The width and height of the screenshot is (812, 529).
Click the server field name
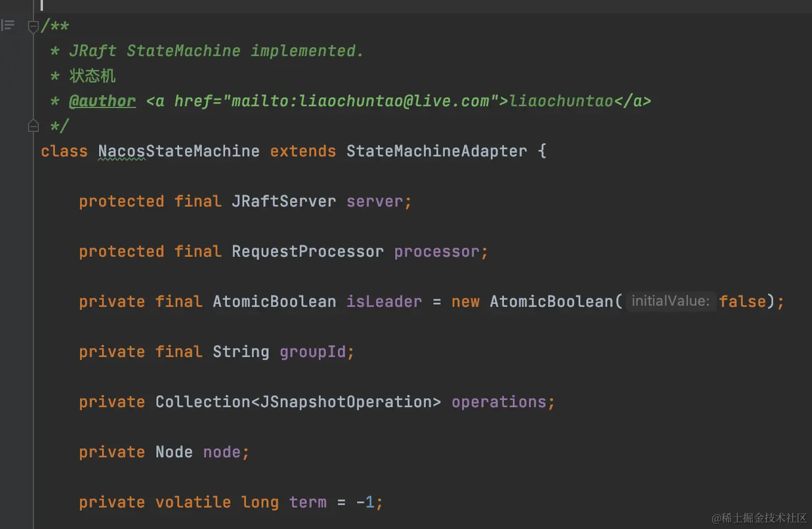[x=374, y=201]
